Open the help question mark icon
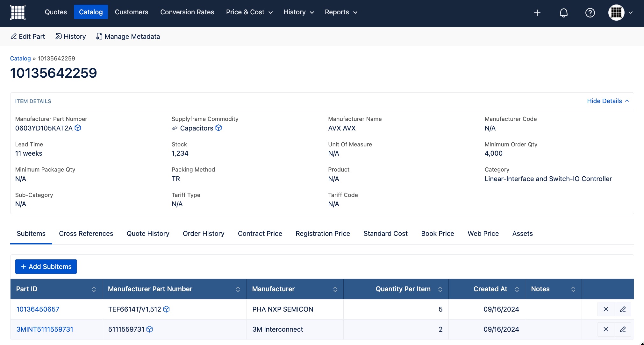 (x=590, y=13)
